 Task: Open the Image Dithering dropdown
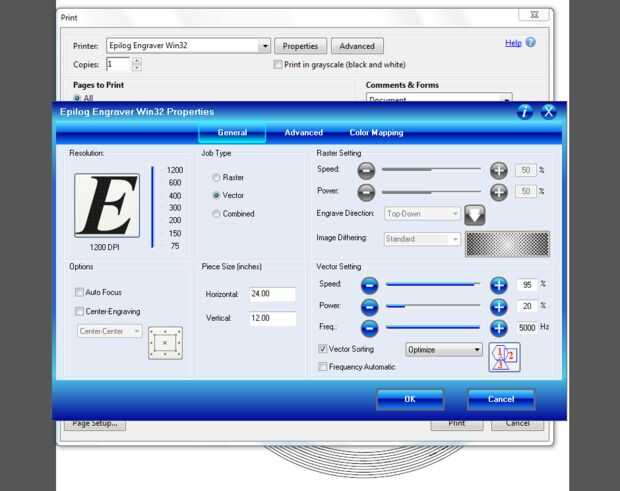(x=422, y=239)
